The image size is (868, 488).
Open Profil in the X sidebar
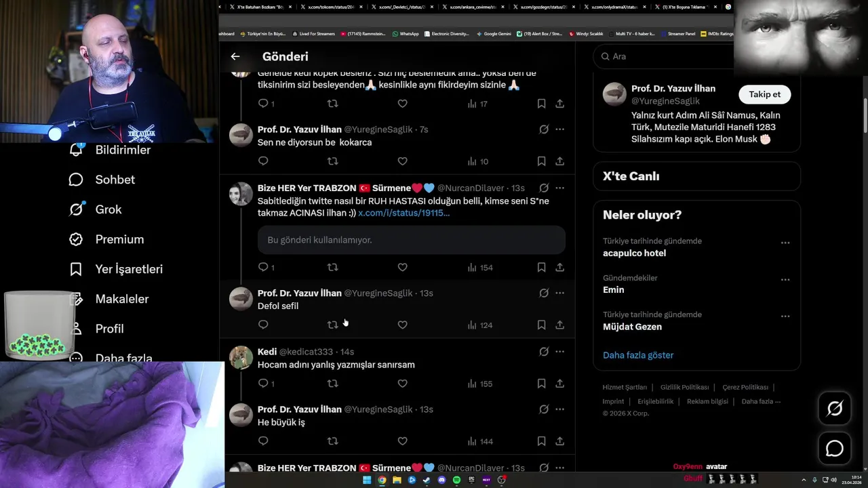(x=96, y=329)
